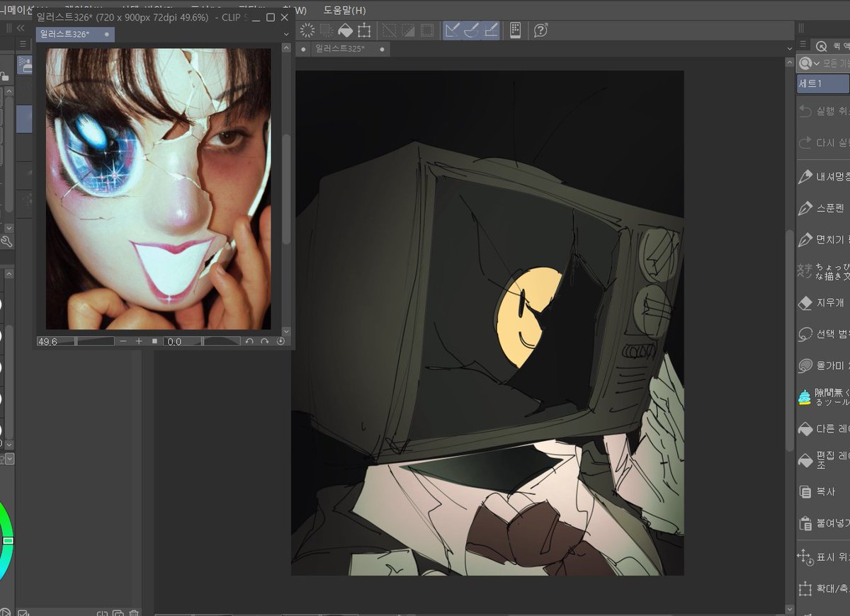Click 붙여넣기 paste in Quick Access
Viewport: 850px width, 616px height.
[824, 523]
